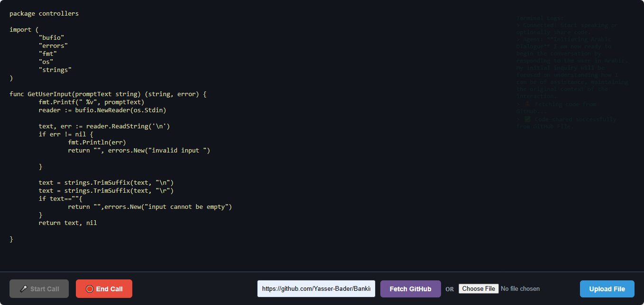Select the "bufio" import line

pyautogui.click(x=51, y=38)
